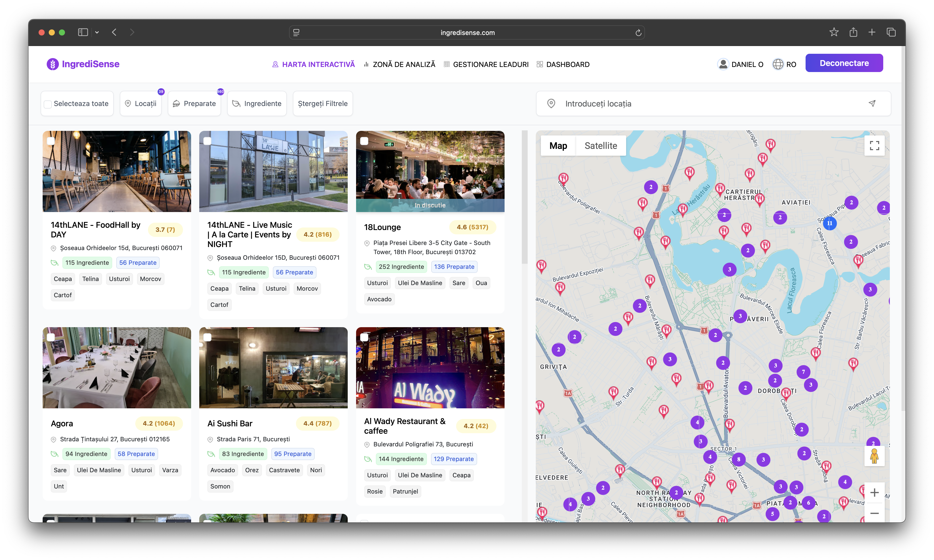Click the 94 Ingrediente tag on Agora
The height and width of the screenshot is (560, 934).
(x=87, y=454)
